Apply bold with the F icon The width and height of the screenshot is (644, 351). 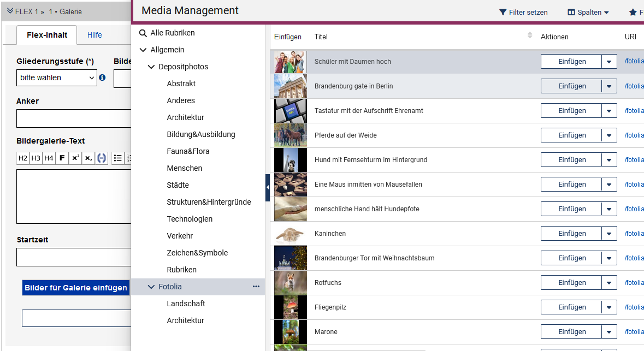[62, 158]
